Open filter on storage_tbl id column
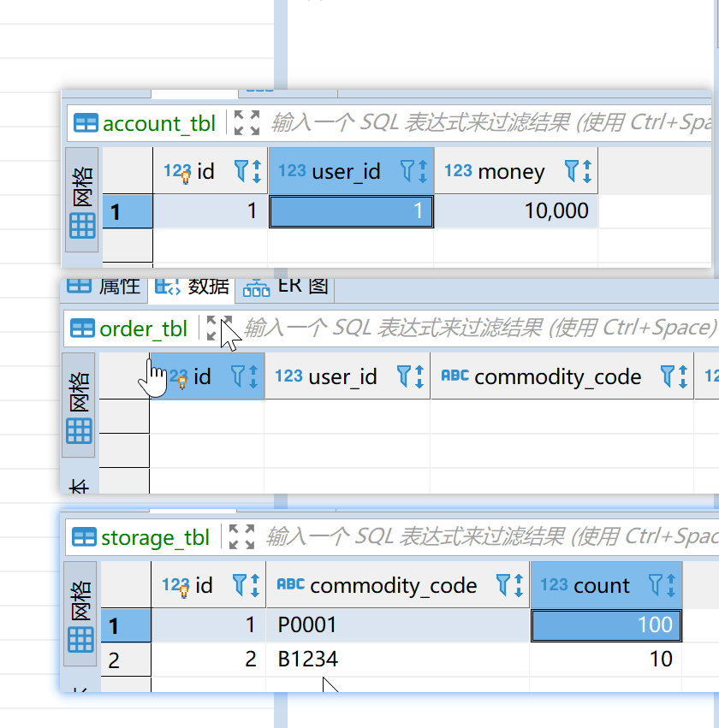Viewport: 719px width, 728px height. click(x=239, y=585)
